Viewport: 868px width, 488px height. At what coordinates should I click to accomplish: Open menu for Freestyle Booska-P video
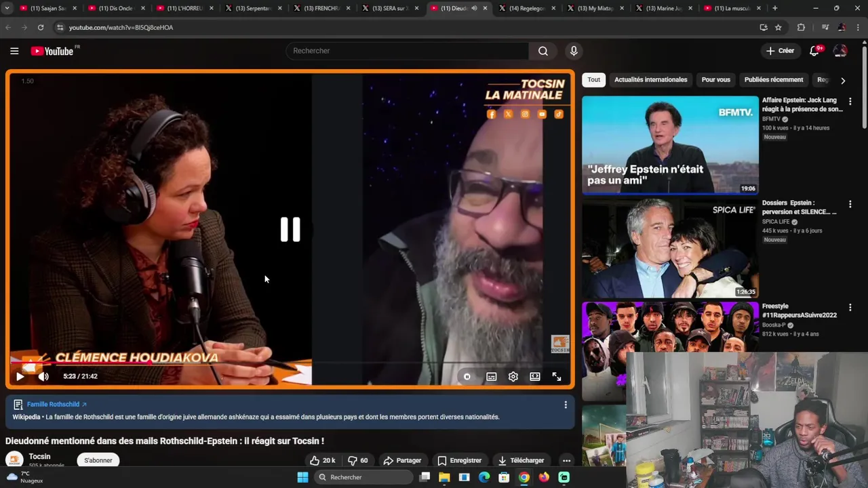coord(850,307)
